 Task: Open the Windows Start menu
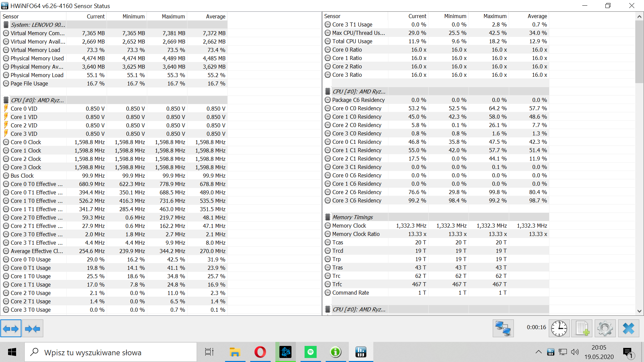point(12,352)
